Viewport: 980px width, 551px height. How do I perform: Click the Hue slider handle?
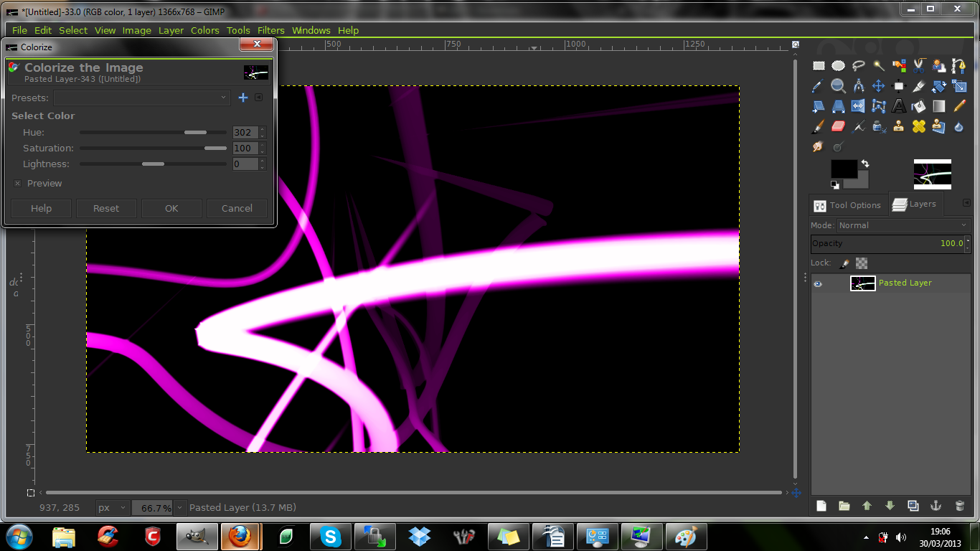[x=195, y=133]
